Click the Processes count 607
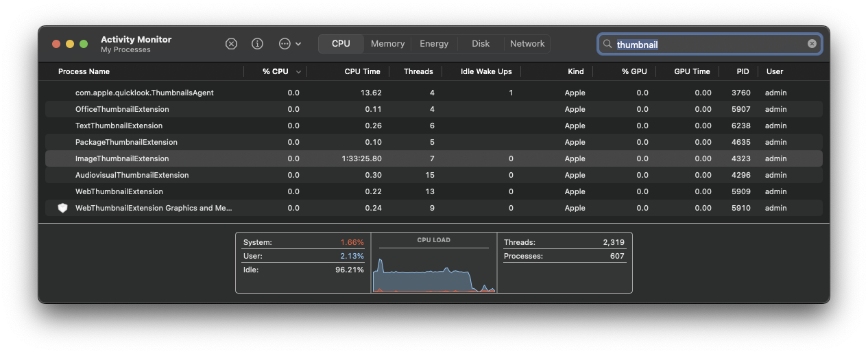The width and height of the screenshot is (868, 354). coord(617,256)
